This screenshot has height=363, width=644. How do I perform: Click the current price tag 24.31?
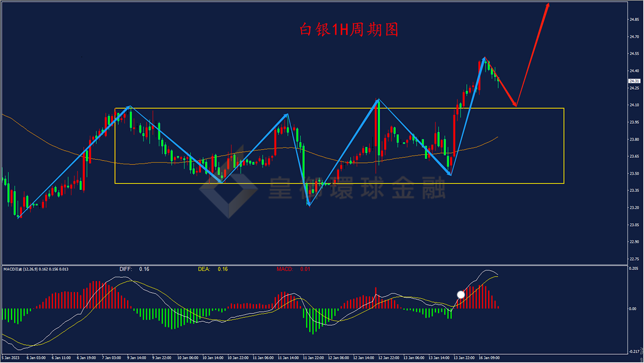click(x=635, y=81)
